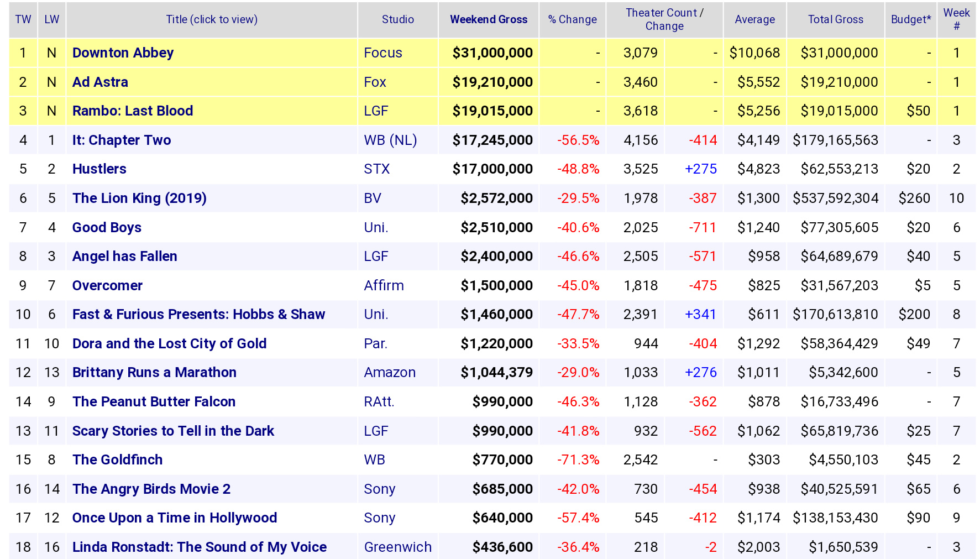Open the Good Boys movie page
Viewport: 980px width, 559px height.
pos(107,228)
